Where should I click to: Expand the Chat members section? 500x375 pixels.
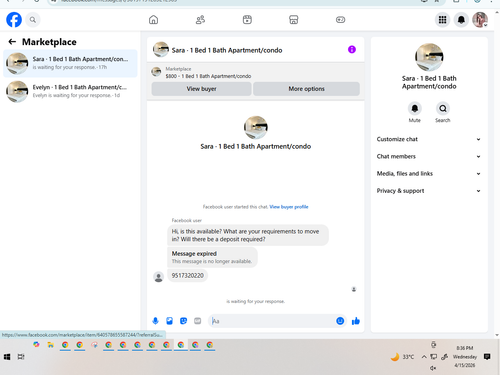429,156
